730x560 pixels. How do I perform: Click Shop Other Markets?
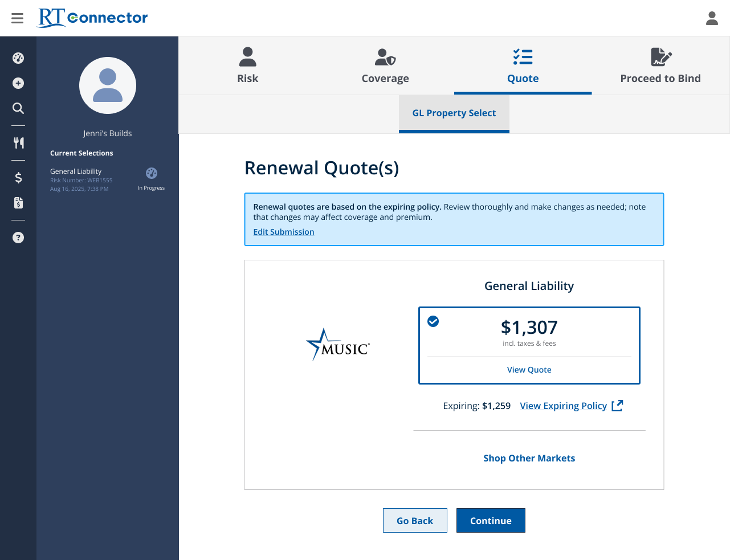coord(529,458)
